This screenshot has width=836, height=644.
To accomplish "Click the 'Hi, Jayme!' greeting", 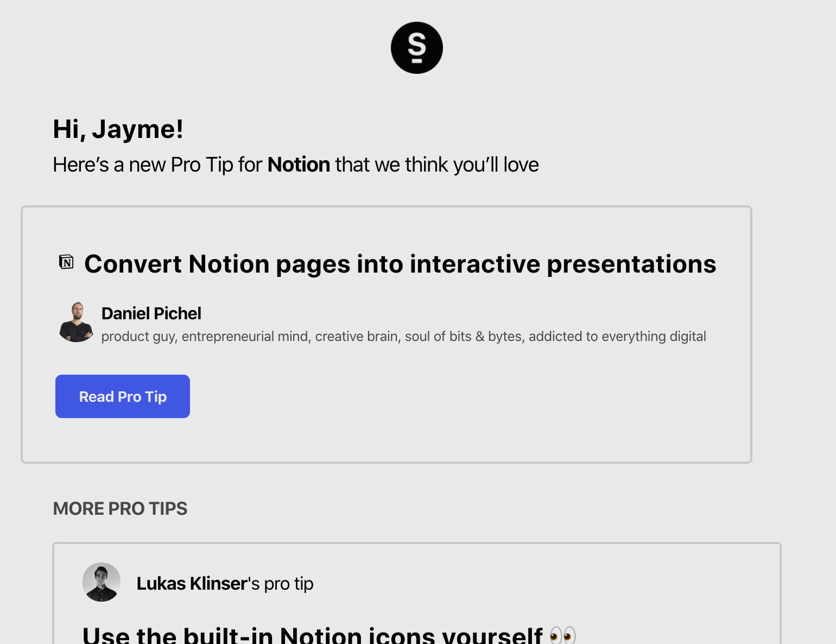I will (118, 129).
